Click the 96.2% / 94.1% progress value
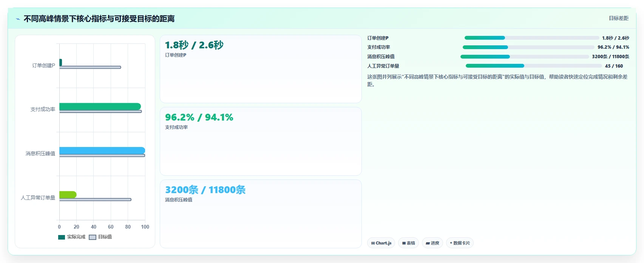The height and width of the screenshot is (263, 644). tap(613, 47)
